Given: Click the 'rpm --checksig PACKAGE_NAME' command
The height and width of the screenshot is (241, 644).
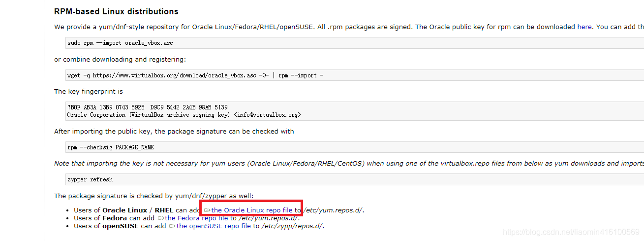Looking at the screenshot, I should [x=111, y=147].
